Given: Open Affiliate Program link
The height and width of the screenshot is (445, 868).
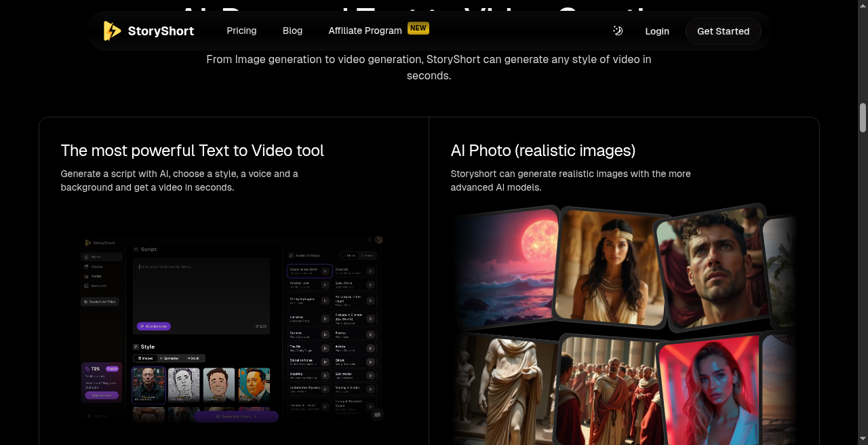Looking at the screenshot, I should pos(365,31).
